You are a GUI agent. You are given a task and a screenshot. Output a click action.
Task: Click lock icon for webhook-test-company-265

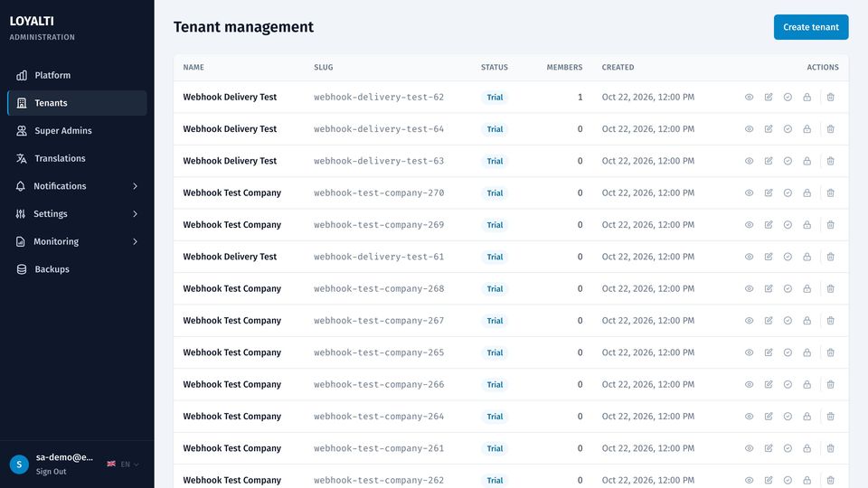pyautogui.click(x=807, y=352)
